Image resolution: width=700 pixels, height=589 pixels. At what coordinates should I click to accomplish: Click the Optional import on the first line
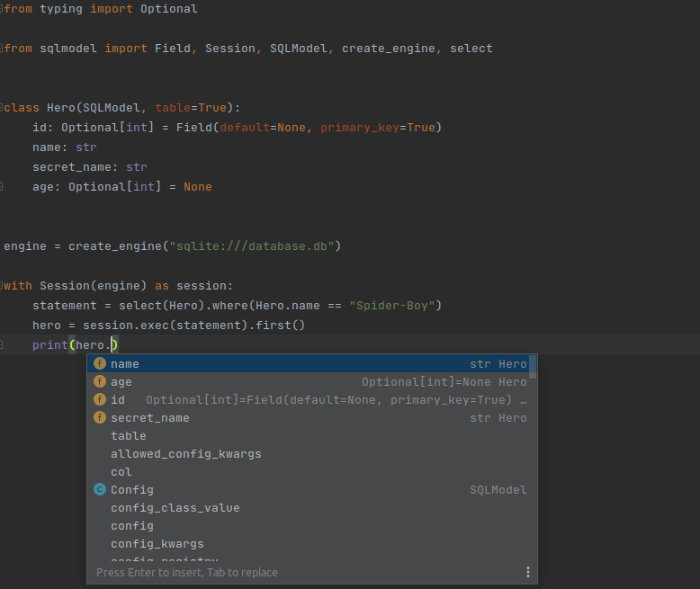click(x=168, y=9)
